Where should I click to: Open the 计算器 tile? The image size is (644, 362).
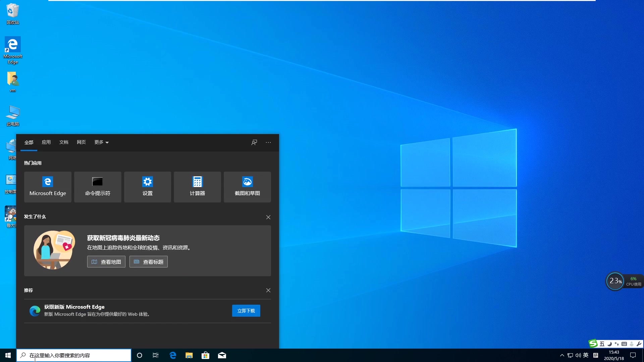197,187
